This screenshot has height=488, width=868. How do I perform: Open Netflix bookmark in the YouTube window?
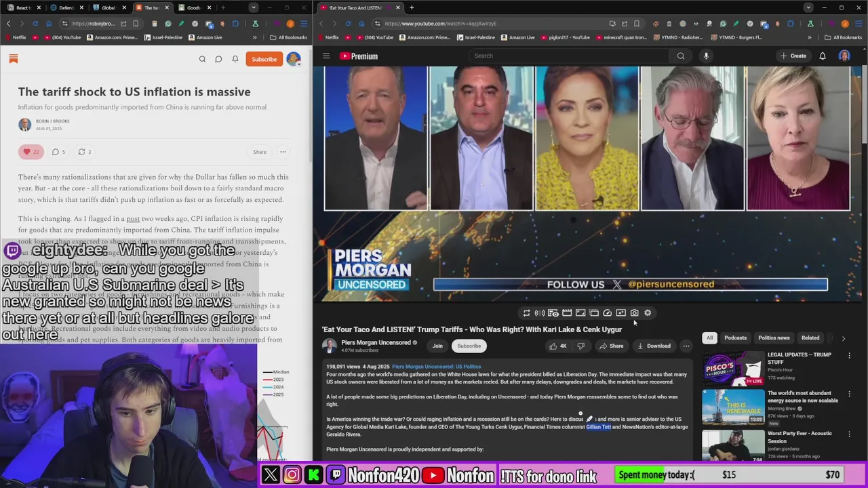(328, 37)
